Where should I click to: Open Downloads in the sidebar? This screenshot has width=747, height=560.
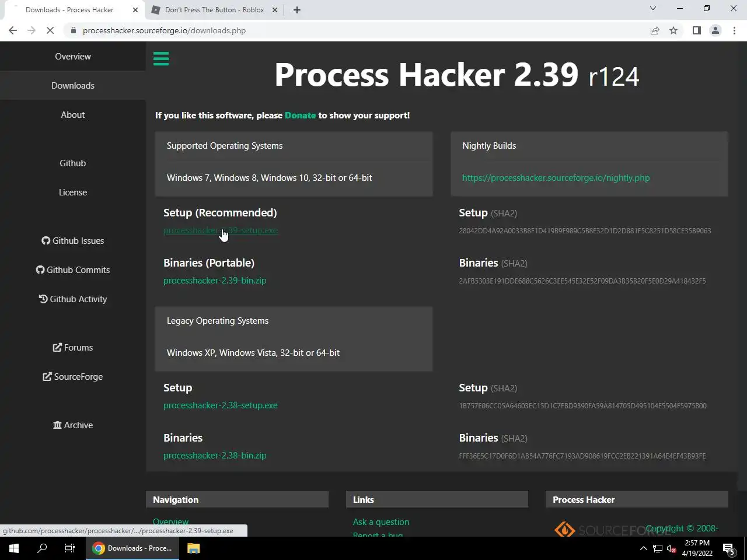pos(73,86)
